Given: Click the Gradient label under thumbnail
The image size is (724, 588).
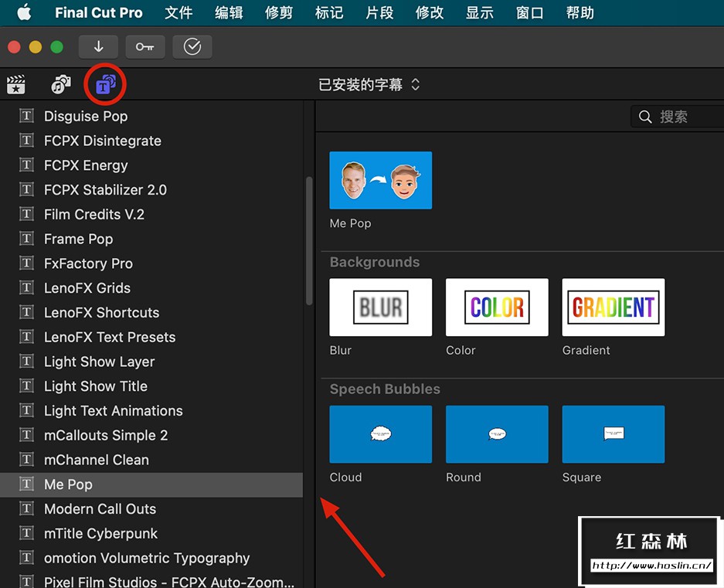Looking at the screenshot, I should click(586, 350).
